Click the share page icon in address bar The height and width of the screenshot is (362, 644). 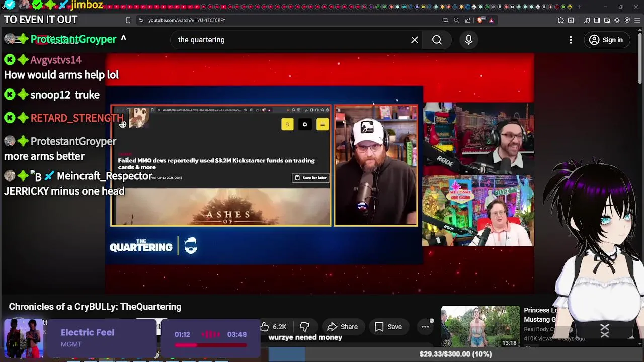pos(468,20)
